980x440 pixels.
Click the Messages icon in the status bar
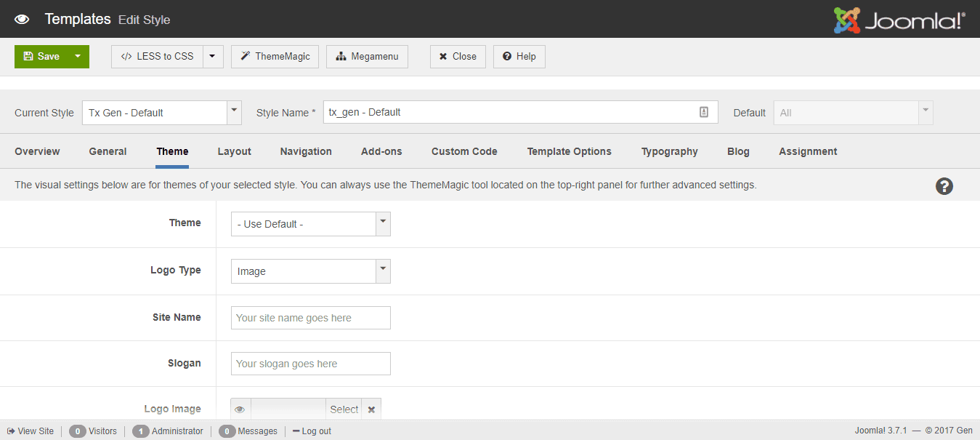227,431
